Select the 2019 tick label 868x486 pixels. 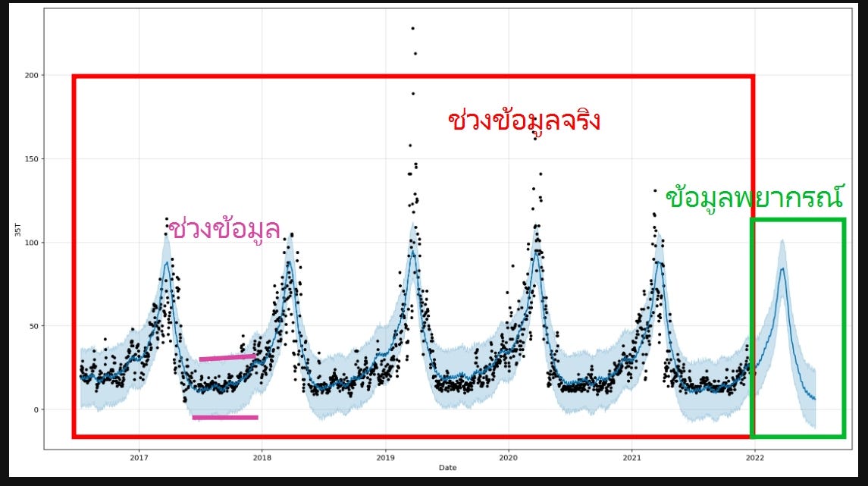(x=385, y=457)
